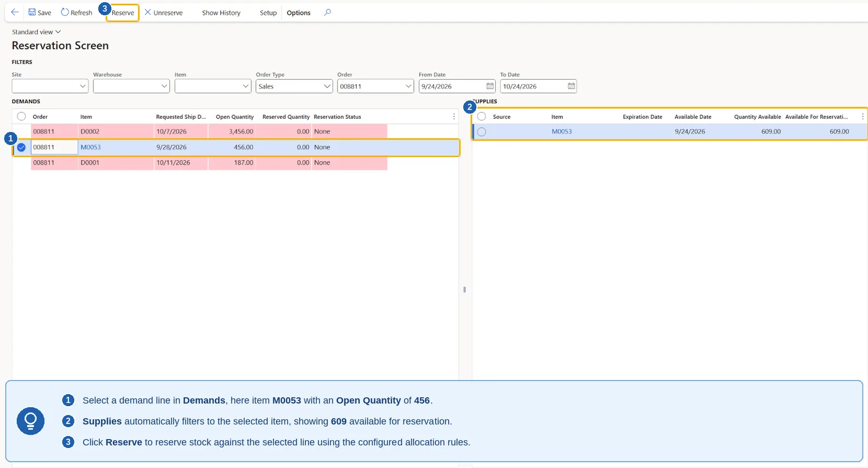Screen dimensions: 868x468
Task: Click open quantity 187.00 cell
Action: pyautogui.click(x=232, y=162)
